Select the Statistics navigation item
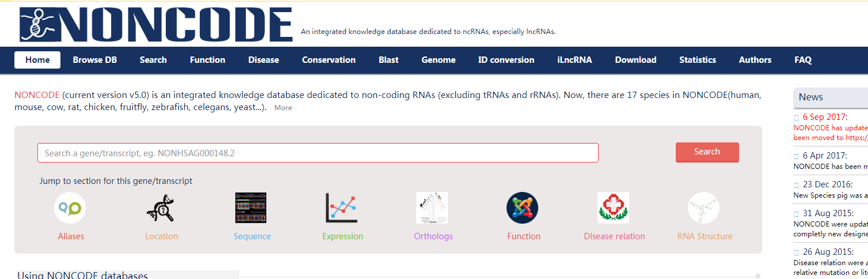 (698, 60)
